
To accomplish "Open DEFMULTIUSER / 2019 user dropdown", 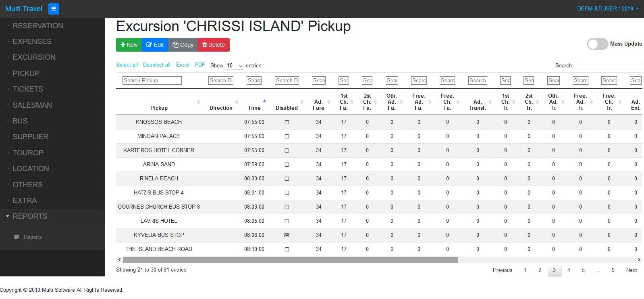I will pos(608,8).
